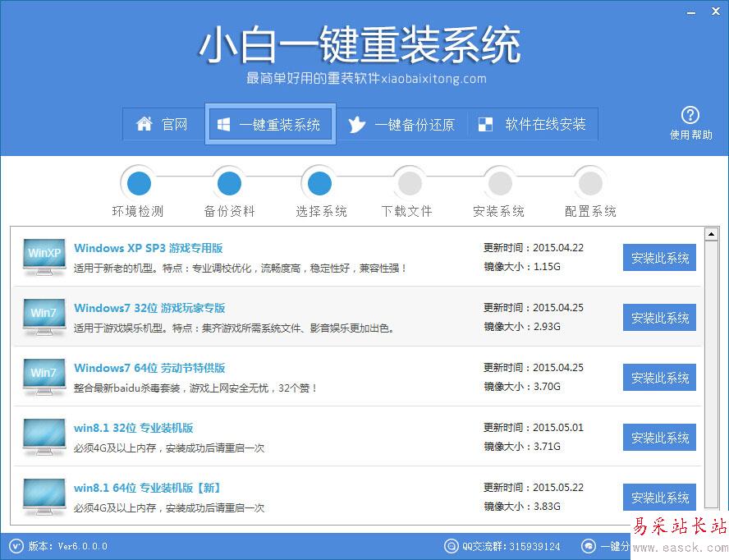The image size is (729, 560).
Task: Install win8.1 32位 专业装机版 system
Action: (659, 437)
